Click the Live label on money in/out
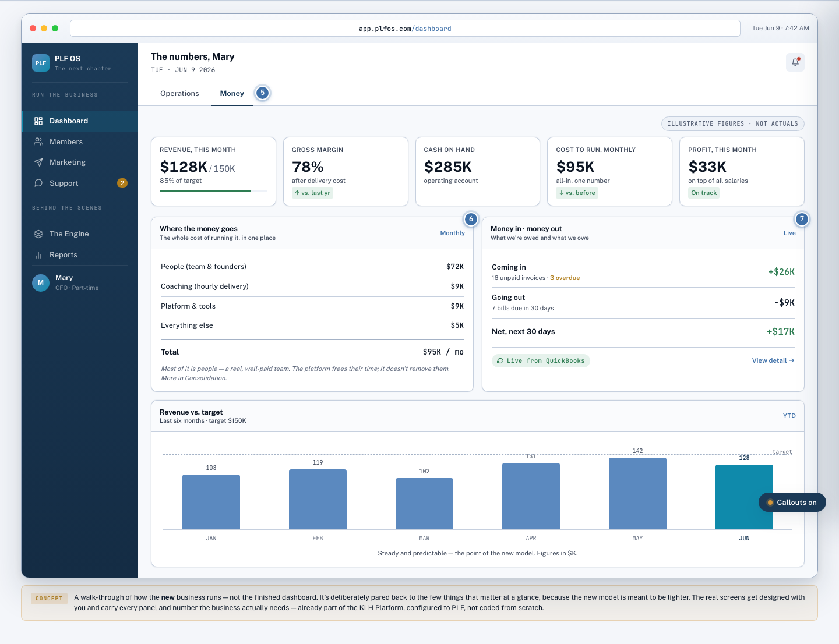839x644 pixels. (x=789, y=233)
